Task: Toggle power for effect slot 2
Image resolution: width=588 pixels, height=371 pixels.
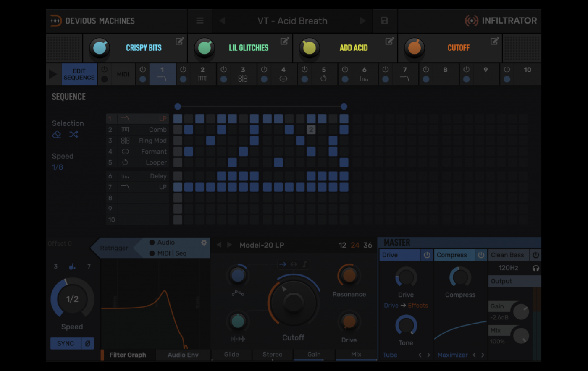Action: [x=183, y=69]
